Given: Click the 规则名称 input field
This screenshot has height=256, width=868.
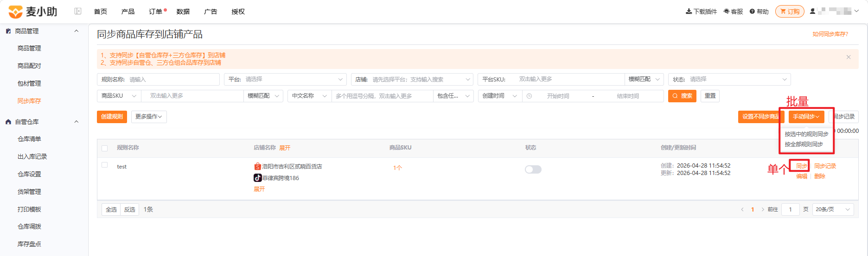Looking at the screenshot, I should pos(158,79).
